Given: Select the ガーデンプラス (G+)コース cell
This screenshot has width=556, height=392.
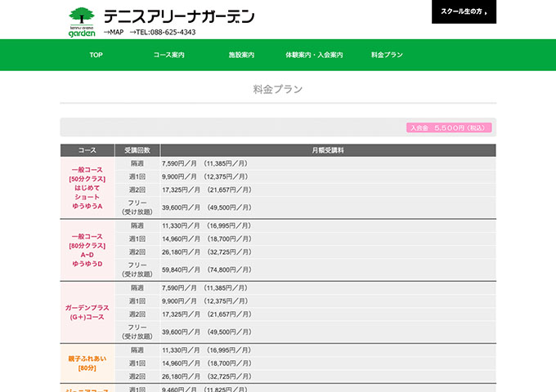Looking at the screenshot, I should click(87, 312).
